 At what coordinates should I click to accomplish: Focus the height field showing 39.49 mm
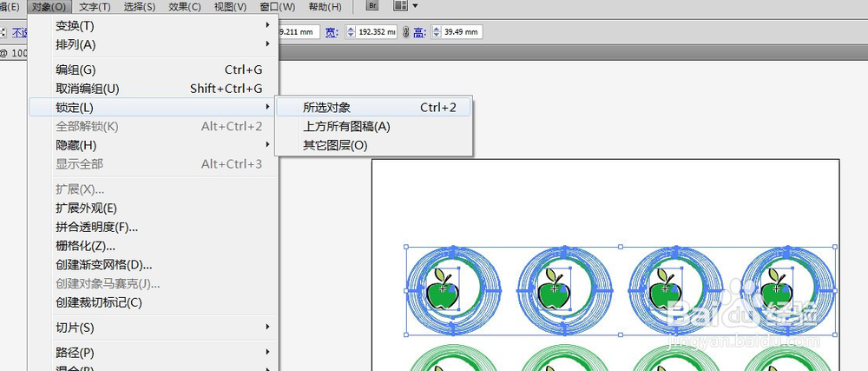click(x=462, y=32)
